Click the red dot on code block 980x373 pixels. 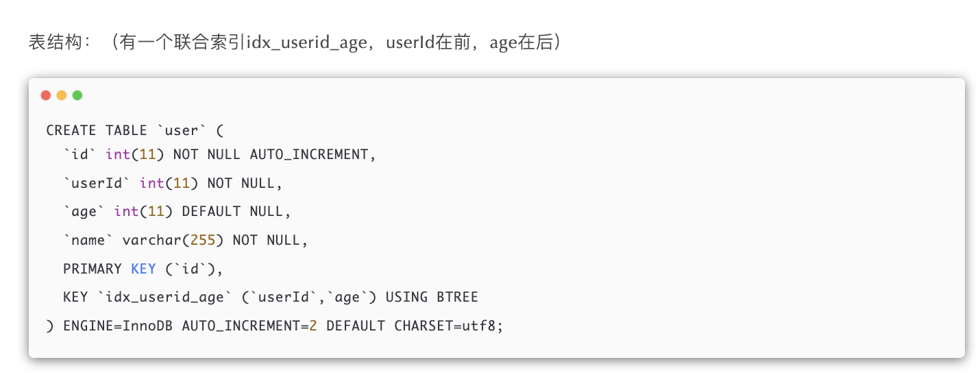pos(46,95)
